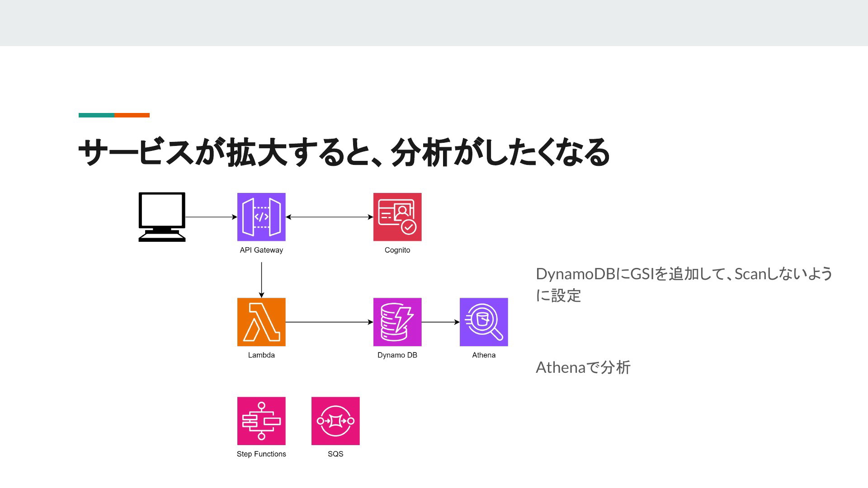Click the "Dynamo DB" label text
The width and height of the screenshot is (868, 488).
pyautogui.click(x=397, y=355)
